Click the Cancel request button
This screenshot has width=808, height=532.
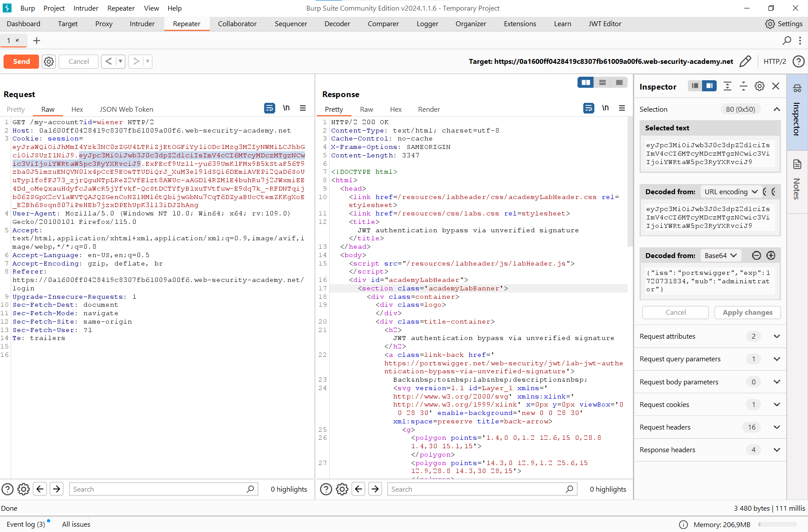click(78, 62)
